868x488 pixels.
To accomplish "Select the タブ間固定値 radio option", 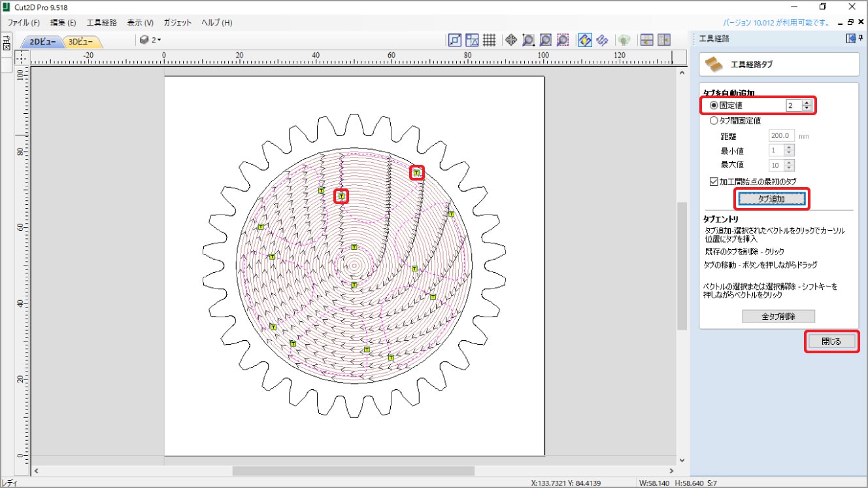I will 714,120.
